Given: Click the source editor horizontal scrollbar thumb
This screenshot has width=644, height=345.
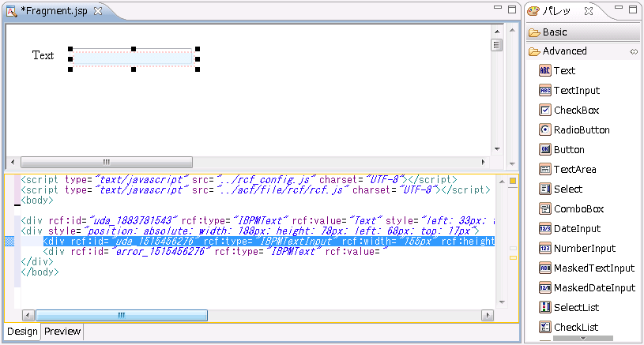Looking at the screenshot, I should pos(122,315).
